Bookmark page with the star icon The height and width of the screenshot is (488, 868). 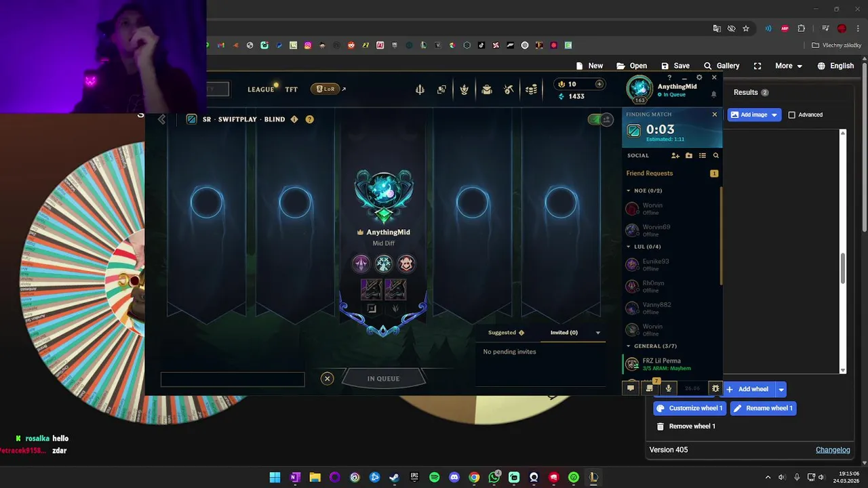point(746,28)
